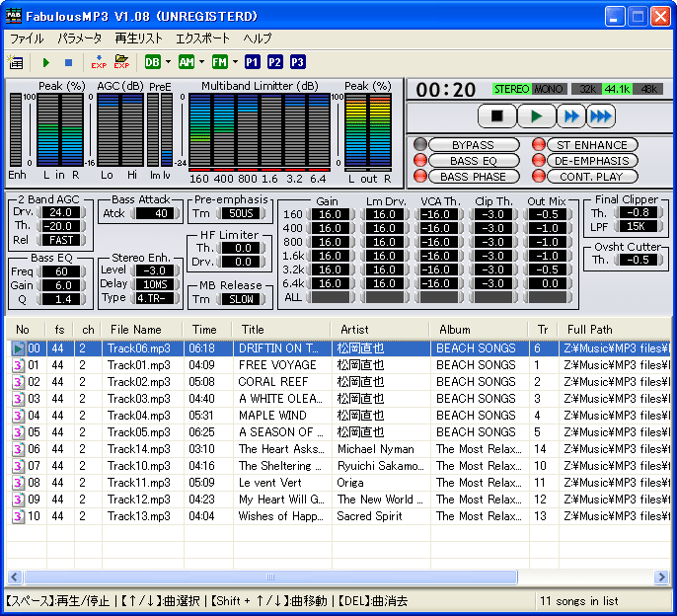Viewport: 677px width, 616px height.
Task: Sort playlist by Artist column header
Action: [380, 330]
